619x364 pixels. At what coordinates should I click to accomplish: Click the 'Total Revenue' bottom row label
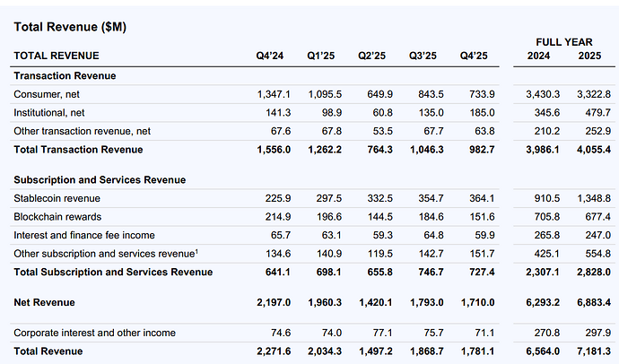(x=48, y=351)
